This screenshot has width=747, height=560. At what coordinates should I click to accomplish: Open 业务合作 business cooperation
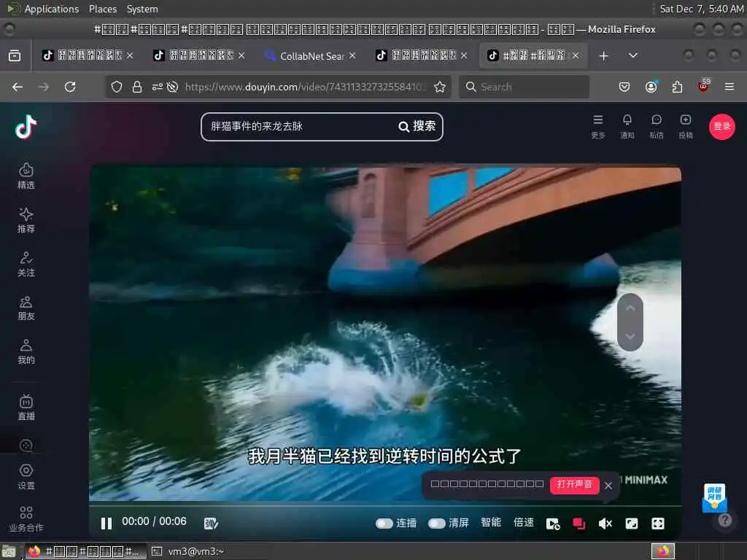26,519
